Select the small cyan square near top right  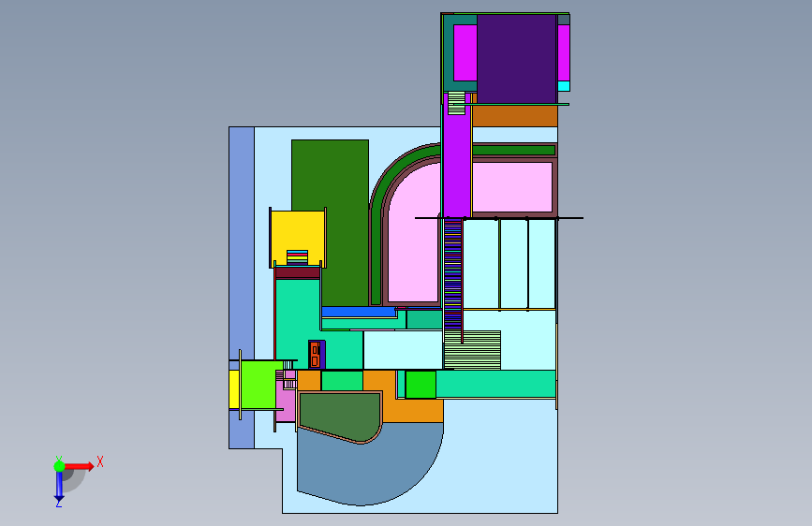pos(564,86)
